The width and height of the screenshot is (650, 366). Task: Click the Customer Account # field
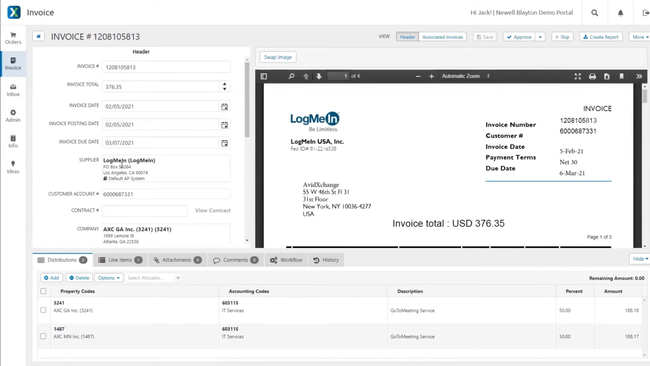click(166, 194)
